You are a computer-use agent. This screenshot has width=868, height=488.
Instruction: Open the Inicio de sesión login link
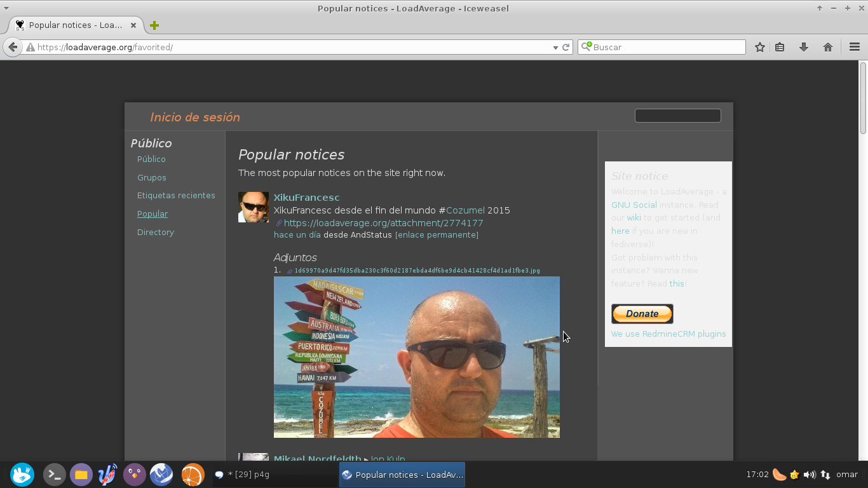point(195,117)
